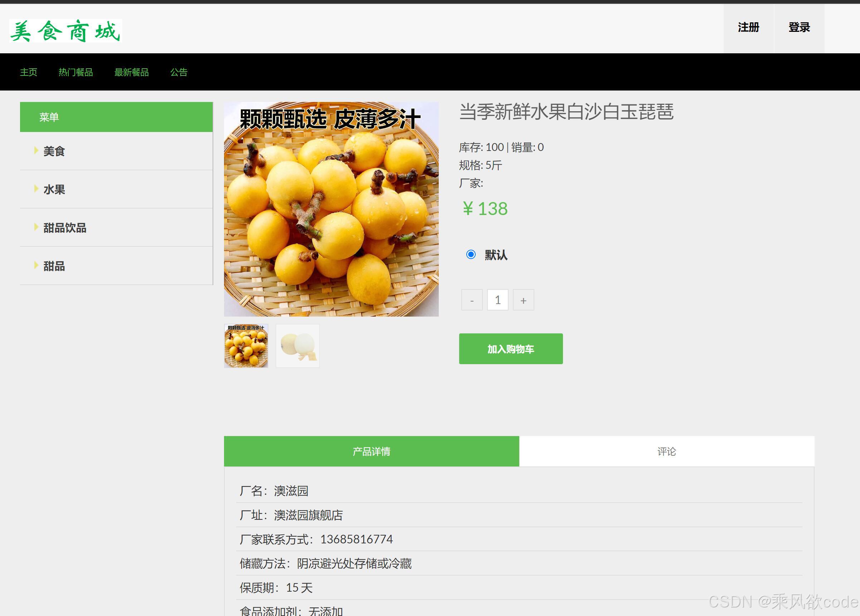Screen dimensions: 860x616
Task: Select the 默认 radio option
Action: coord(471,254)
